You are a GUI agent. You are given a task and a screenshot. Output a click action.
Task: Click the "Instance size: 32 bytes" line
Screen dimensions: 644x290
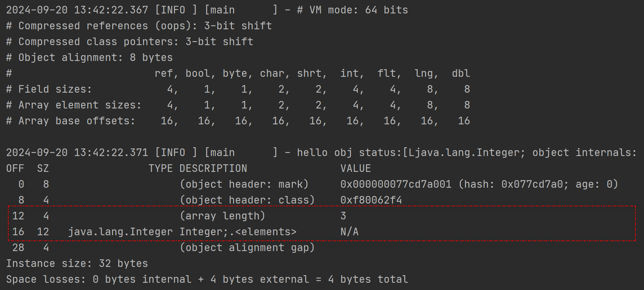pos(77,263)
